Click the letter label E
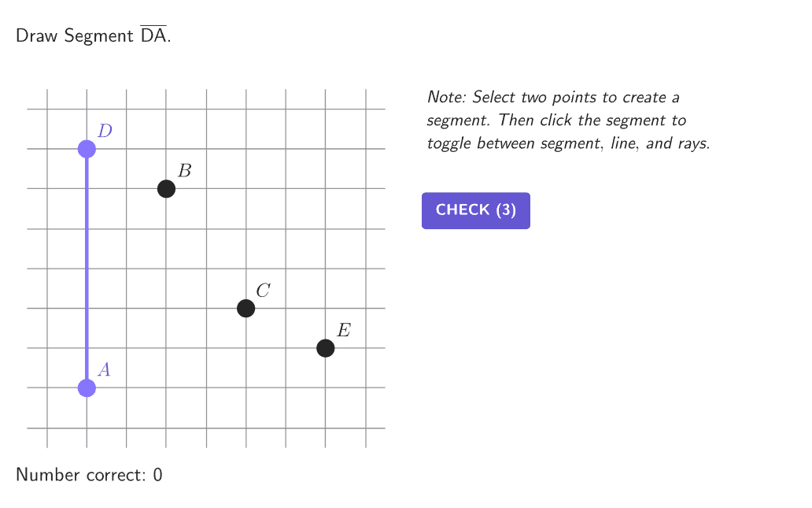This screenshot has width=812, height=508. pos(343,330)
